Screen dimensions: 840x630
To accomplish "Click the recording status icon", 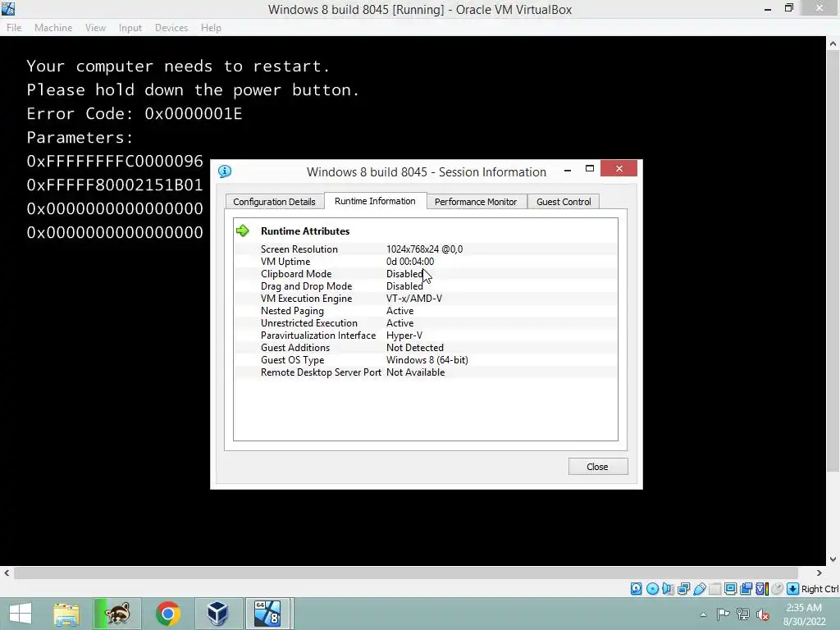I will 746,589.
